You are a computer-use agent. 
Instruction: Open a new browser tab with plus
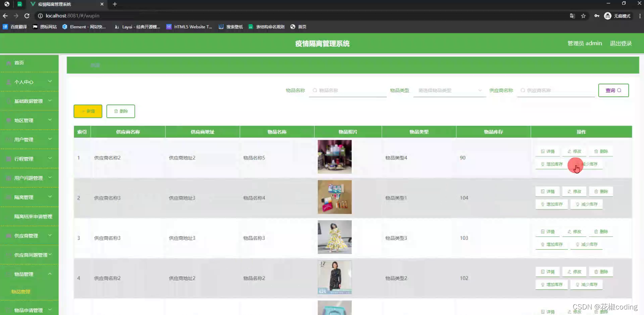click(x=115, y=4)
